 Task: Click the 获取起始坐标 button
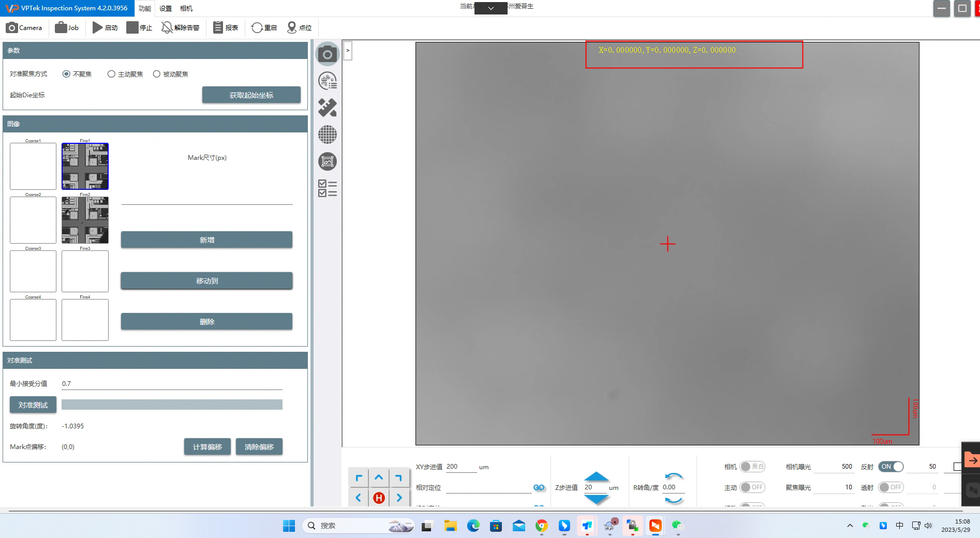[251, 95]
